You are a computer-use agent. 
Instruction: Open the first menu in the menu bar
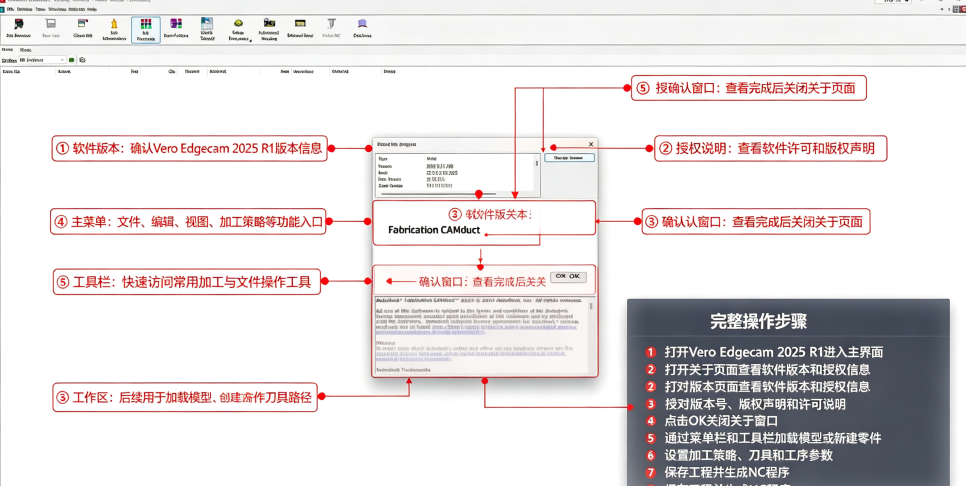tap(10, 10)
